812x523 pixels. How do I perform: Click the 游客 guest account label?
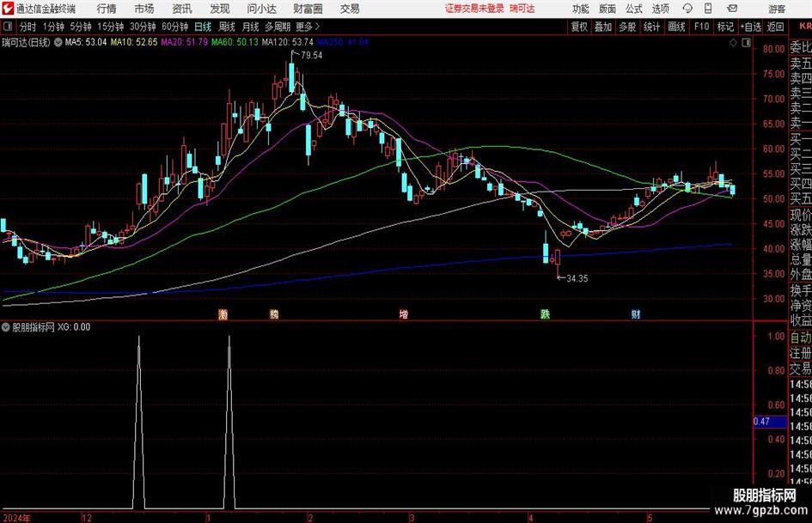pyautogui.click(x=776, y=9)
